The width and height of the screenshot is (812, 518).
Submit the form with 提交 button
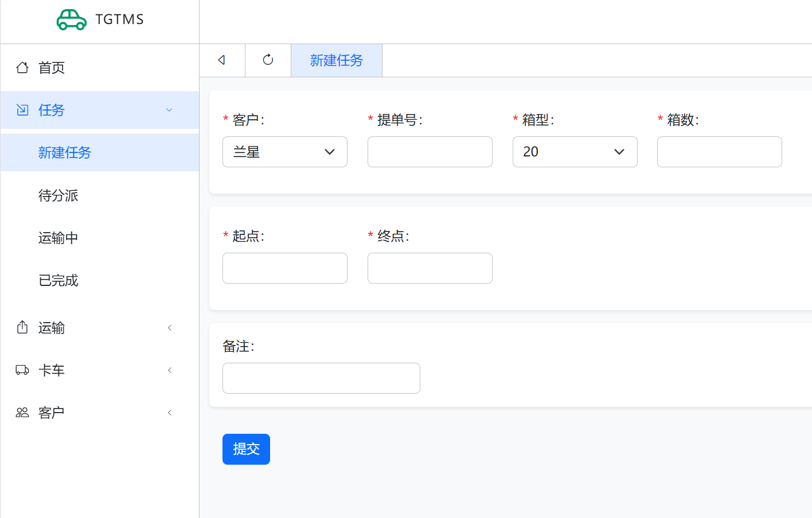click(246, 449)
